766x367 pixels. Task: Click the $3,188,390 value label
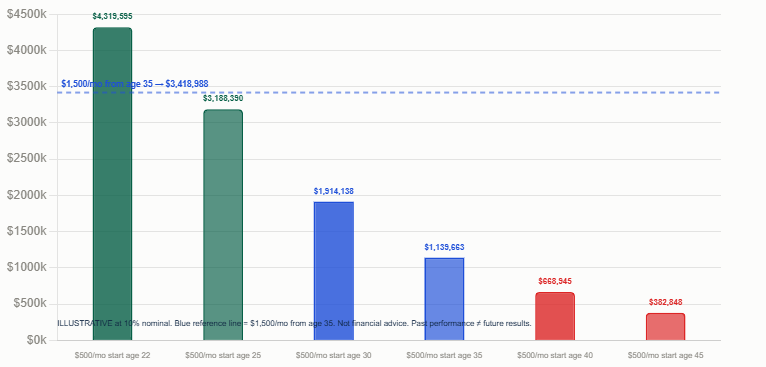[223, 99]
